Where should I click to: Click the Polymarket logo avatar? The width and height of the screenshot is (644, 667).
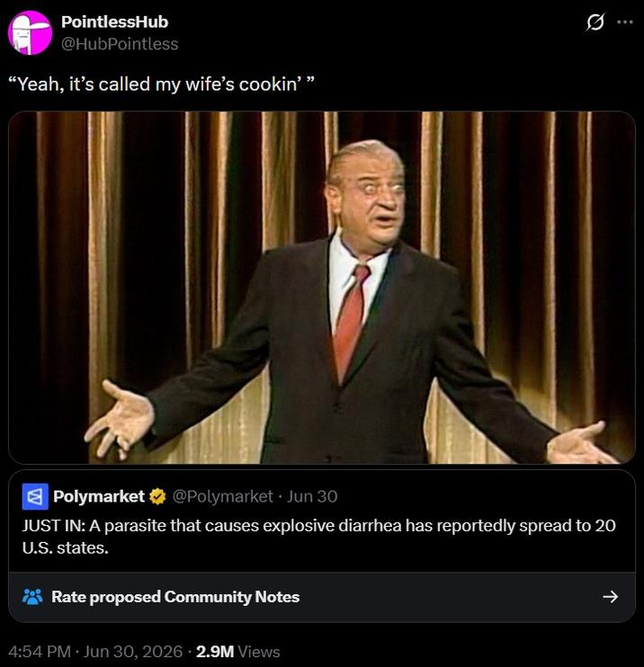(x=35, y=496)
